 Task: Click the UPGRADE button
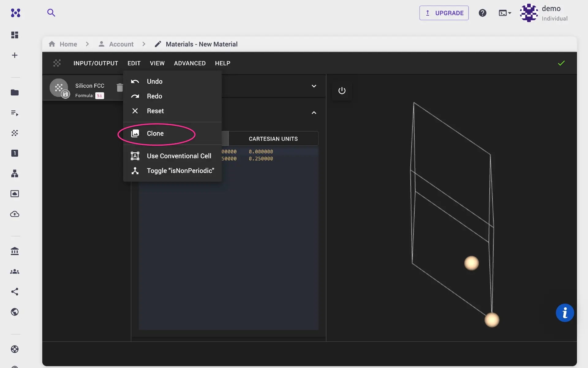tap(444, 13)
